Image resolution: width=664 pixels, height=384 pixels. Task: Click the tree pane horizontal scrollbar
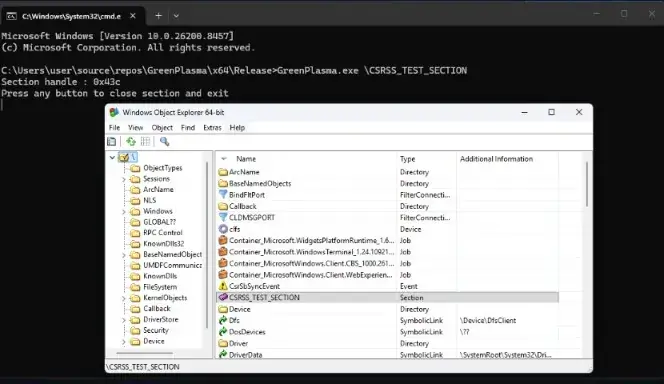145,353
